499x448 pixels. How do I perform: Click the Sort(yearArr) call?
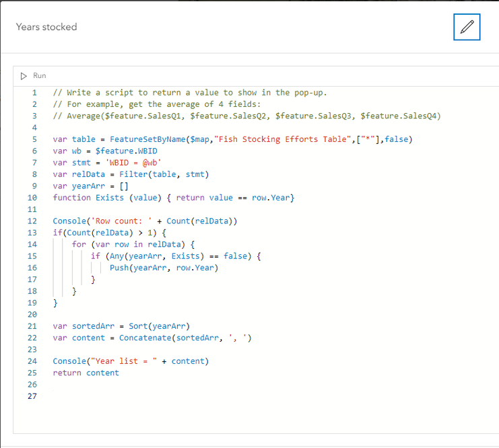[159, 326]
